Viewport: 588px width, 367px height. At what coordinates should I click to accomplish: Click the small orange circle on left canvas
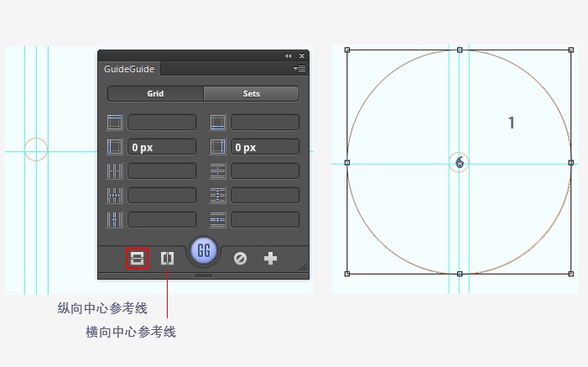point(36,149)
